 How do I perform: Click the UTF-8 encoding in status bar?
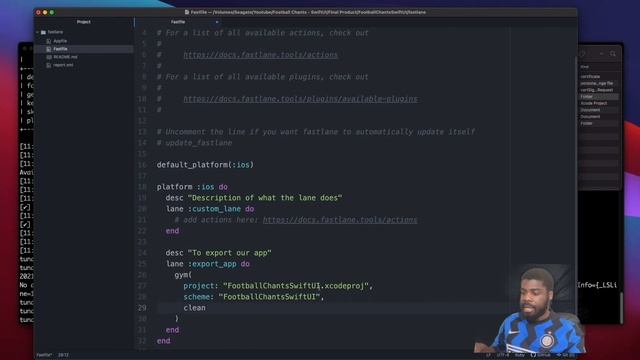[x=503, y=355]
